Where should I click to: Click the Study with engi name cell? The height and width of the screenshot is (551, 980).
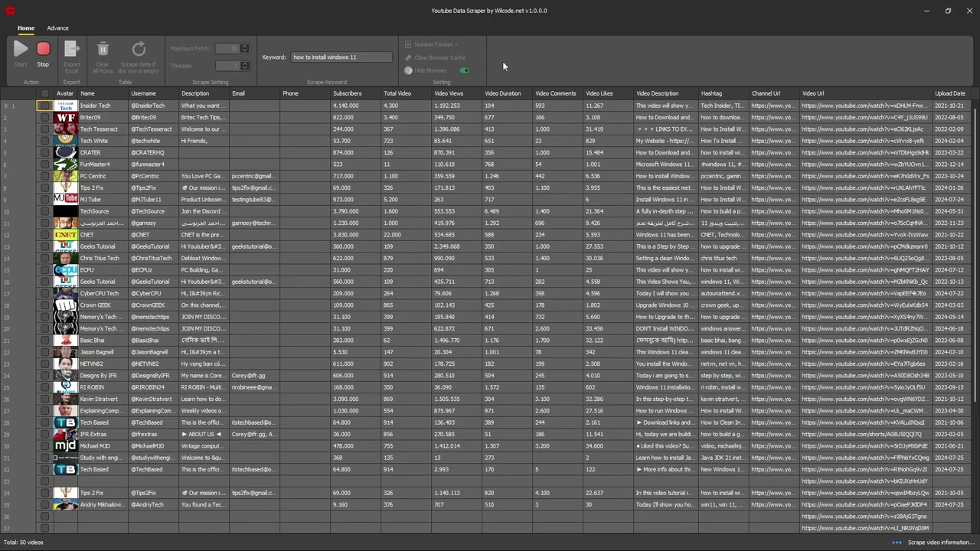tap(103, 458)
